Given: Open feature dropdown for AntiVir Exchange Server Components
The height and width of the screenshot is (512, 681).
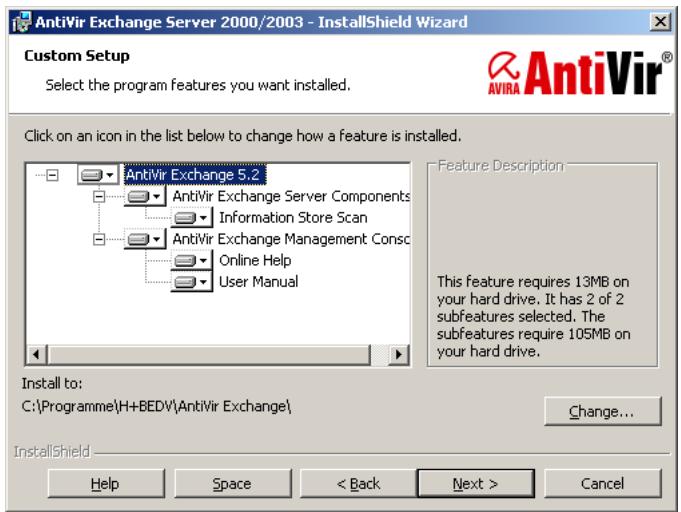Looking at the screenshot, I should tap(145, 196).
